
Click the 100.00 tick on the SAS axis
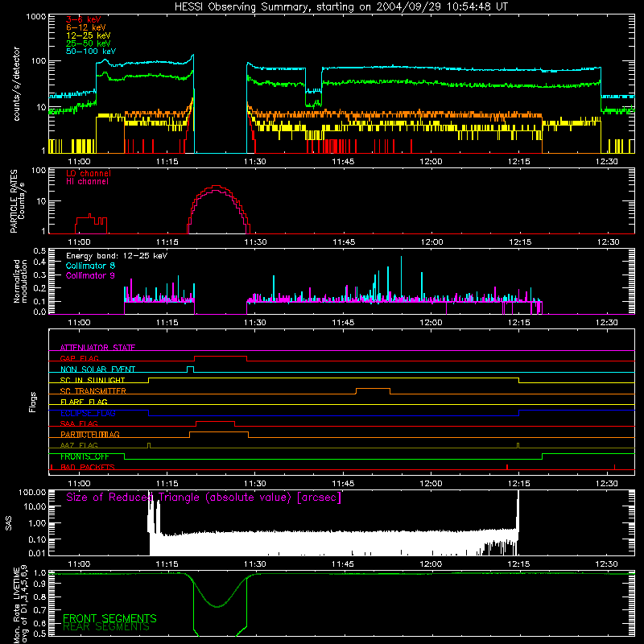(x=32, y=492)
